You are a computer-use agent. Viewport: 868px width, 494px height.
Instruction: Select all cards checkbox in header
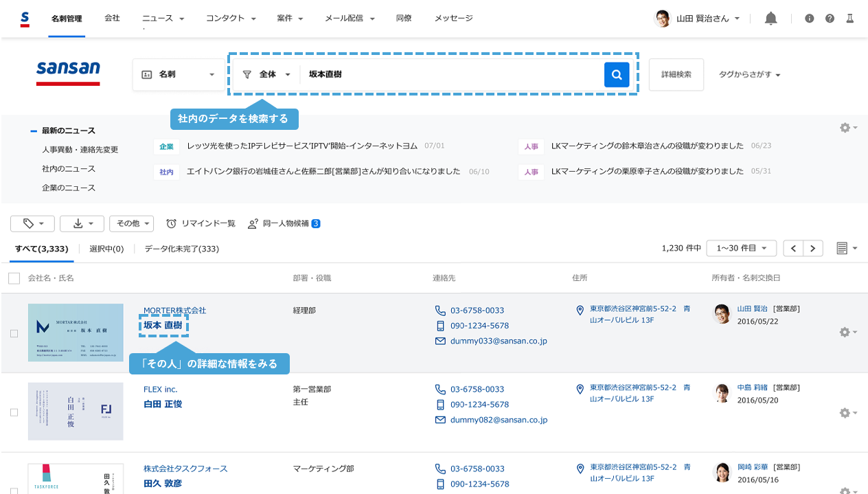14,278
